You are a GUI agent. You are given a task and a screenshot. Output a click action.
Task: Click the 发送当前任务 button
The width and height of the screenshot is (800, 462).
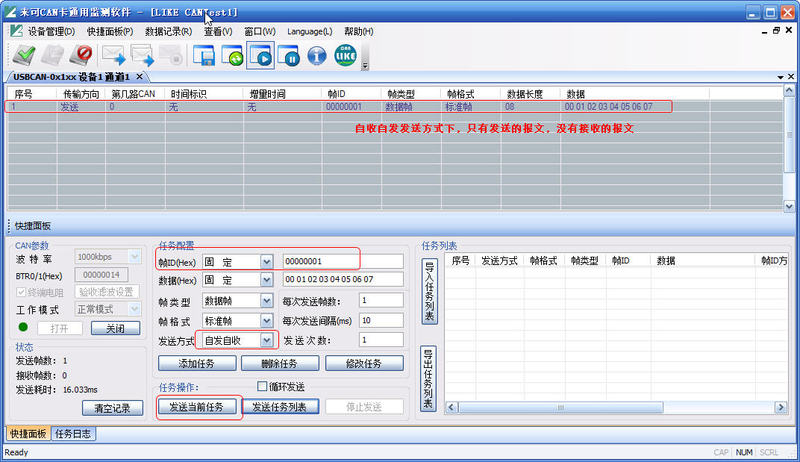(198, 407)
